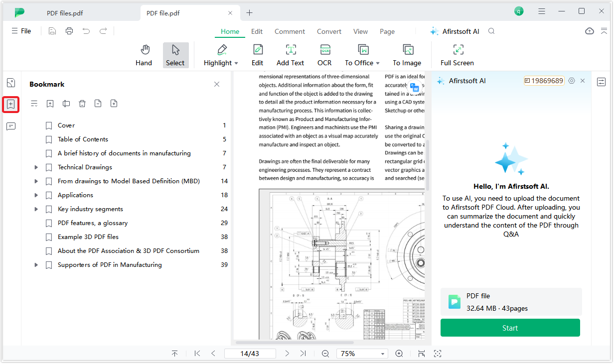Jump to the last page

[x=303, y=354]
